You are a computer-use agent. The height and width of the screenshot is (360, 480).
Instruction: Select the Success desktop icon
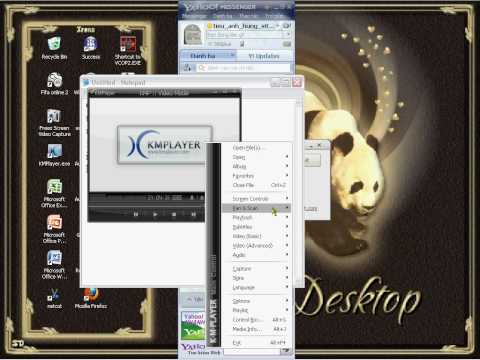tap(91, 48)
